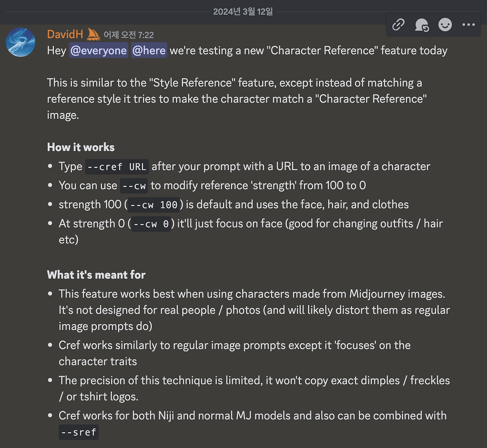Click the paragraph starting "This is similar"
Viewport: 487px width, 448px height.
tap(236, 99)
